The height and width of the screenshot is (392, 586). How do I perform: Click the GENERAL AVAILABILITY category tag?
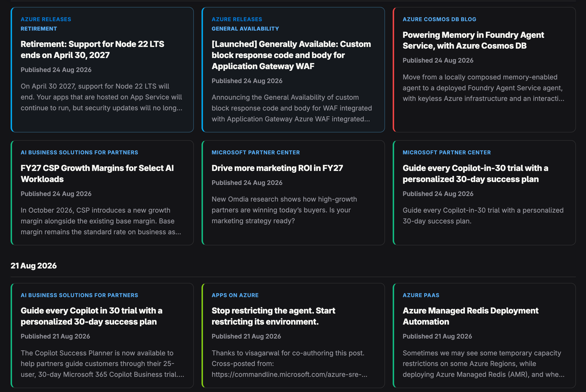tap(245, 29)
